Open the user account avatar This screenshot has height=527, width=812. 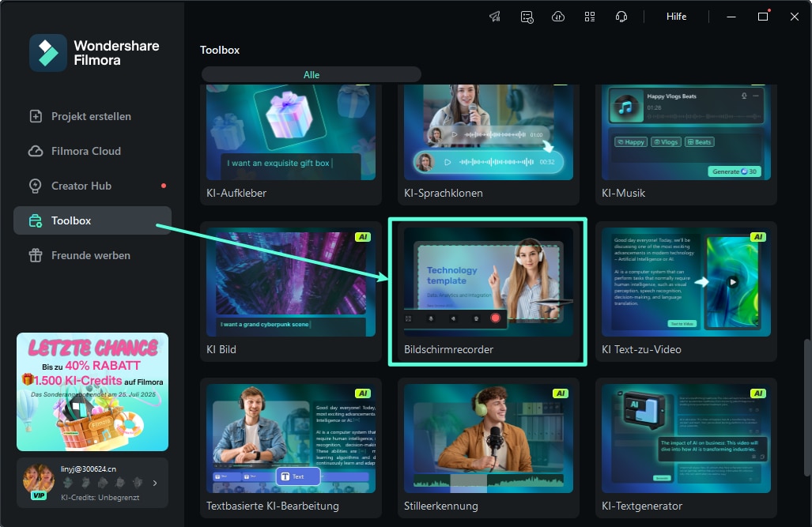(39, 479)
